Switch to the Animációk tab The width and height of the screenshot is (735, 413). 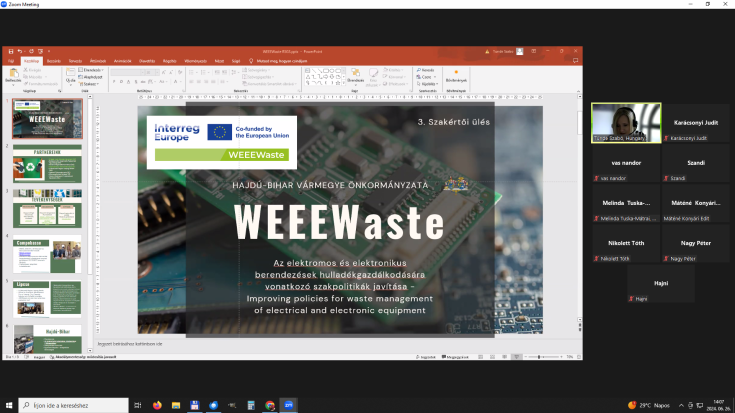pyautogui.click(x=122, y=61)
